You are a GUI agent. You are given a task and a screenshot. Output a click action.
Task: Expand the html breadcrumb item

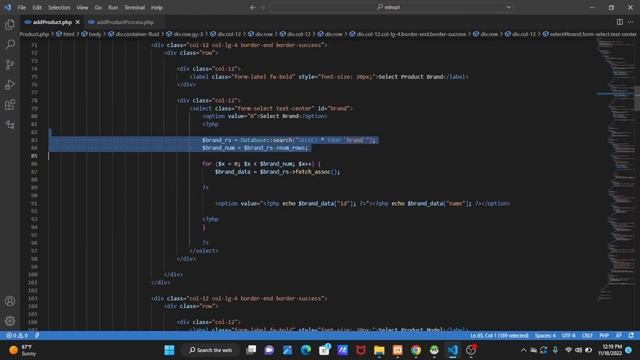[x=69, y=34]
